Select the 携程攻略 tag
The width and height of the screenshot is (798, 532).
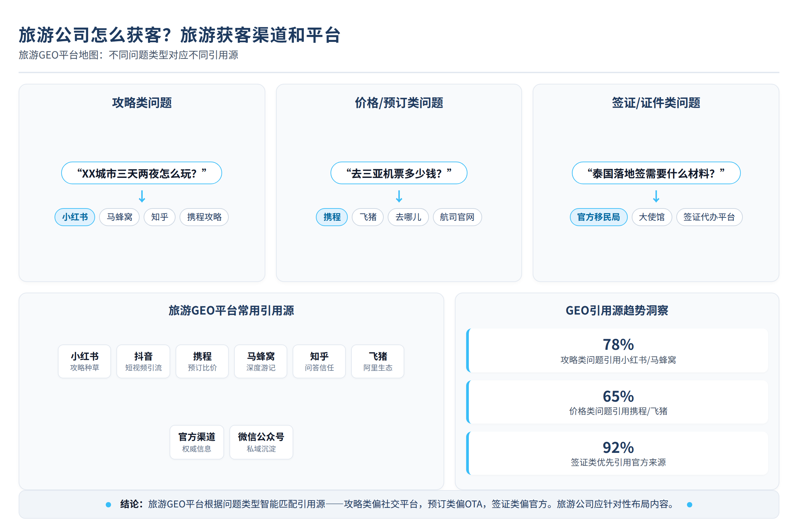click(x=204, y=217)
